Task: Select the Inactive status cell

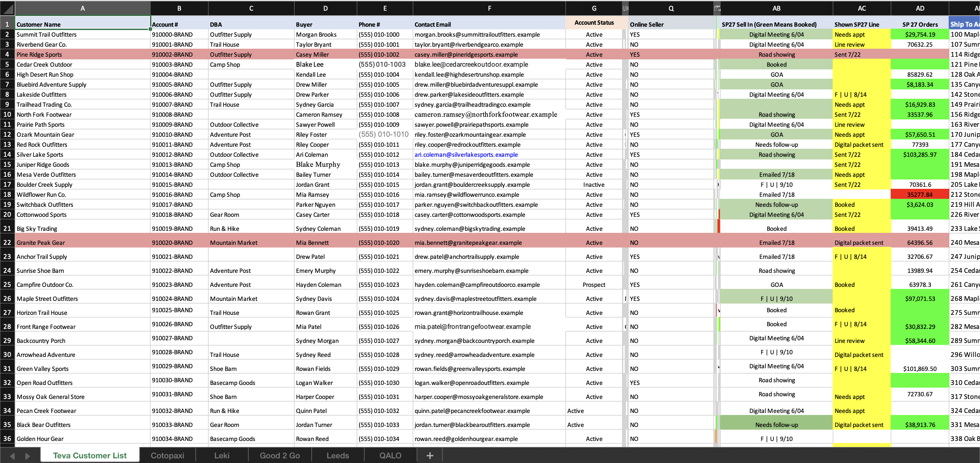Action: coord(594,185)
